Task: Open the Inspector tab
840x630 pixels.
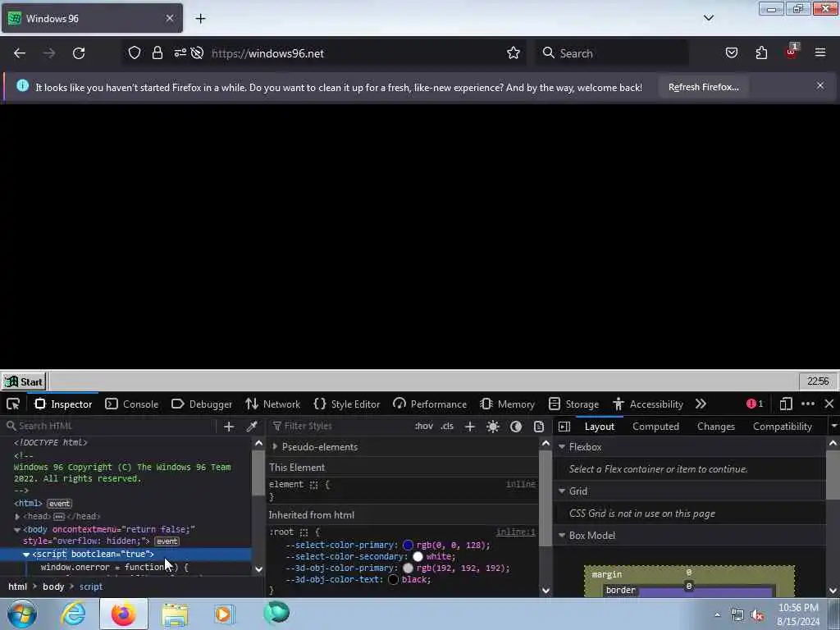Action: coord(64,404)
